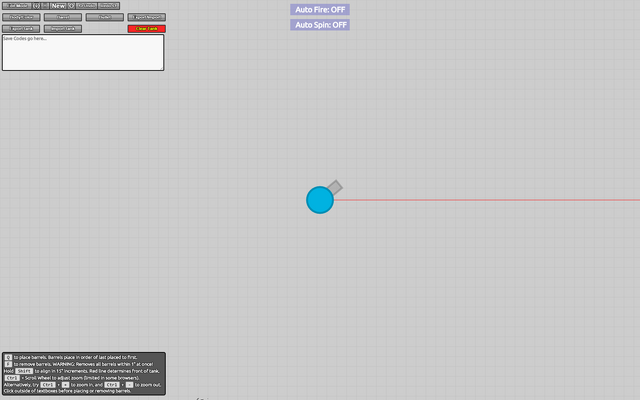The image size is (640, 400).
Task: Click the gray barrel on the tank
Action: point(335,187)
